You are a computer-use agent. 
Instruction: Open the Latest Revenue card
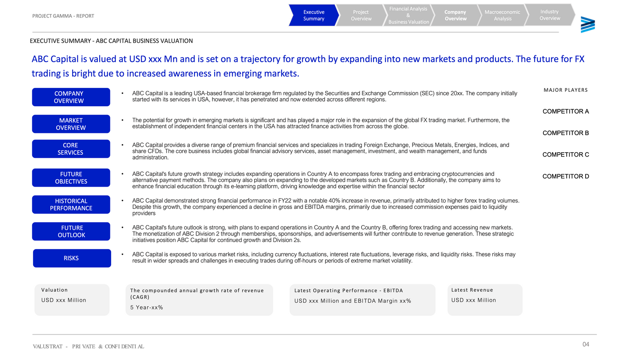click(484, 300)
